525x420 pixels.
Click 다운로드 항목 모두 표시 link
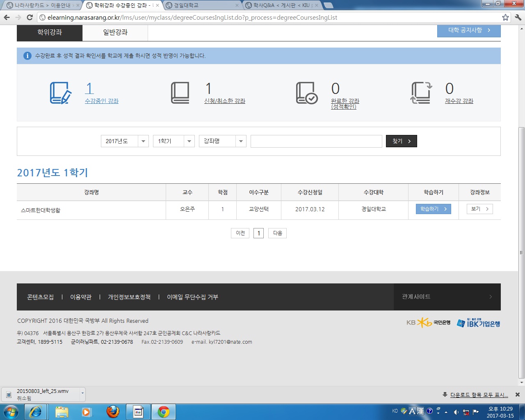(479, 395)
